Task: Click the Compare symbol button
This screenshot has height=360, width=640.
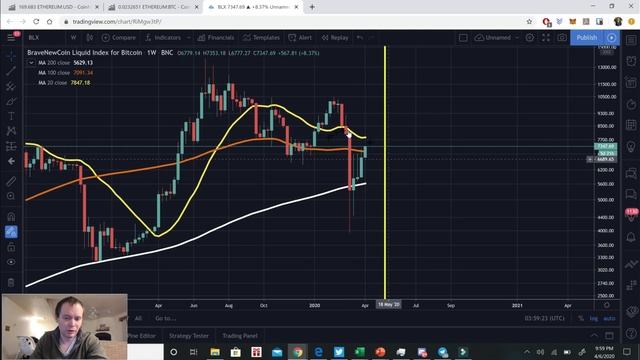Action: (119, 38)
